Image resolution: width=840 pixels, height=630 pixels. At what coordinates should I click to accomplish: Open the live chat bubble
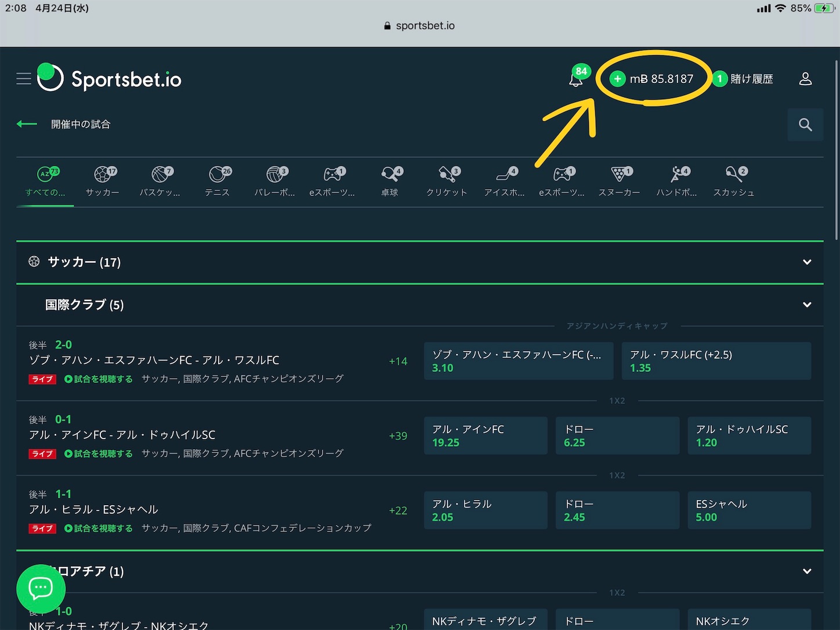pos(41,589)
